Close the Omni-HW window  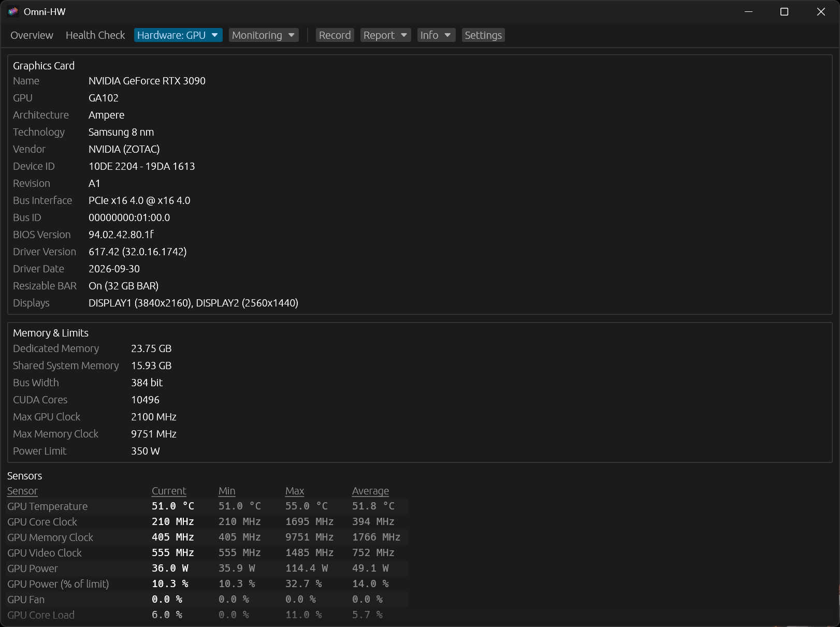(821, 11)
